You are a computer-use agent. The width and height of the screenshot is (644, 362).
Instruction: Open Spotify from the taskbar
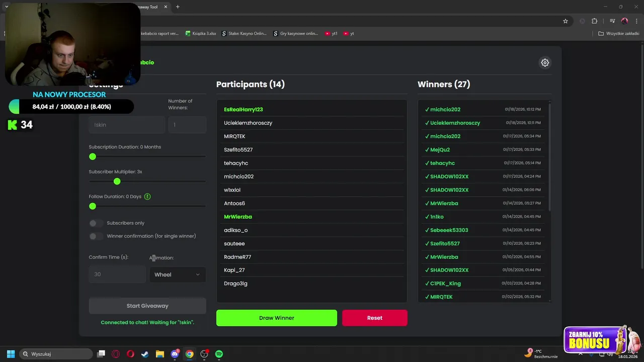219,354
